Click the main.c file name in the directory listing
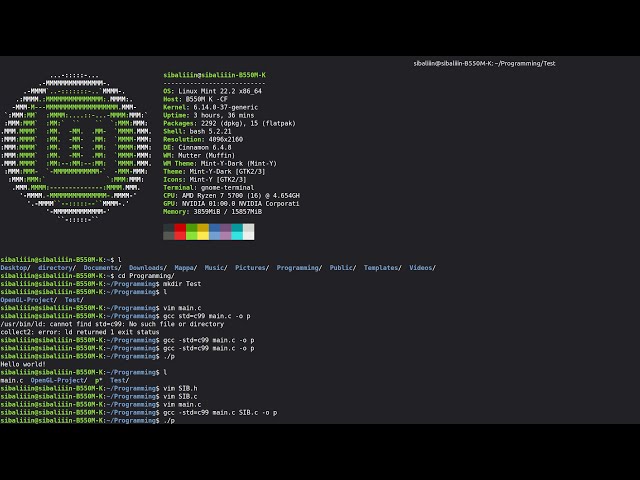The image size is (640, 480). pos(12,380)
